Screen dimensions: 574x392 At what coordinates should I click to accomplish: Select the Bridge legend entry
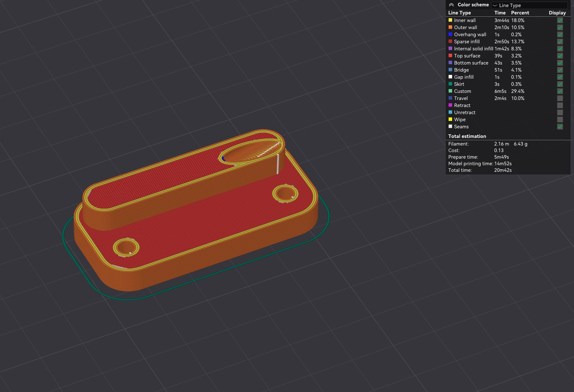(x=508, y=70)
